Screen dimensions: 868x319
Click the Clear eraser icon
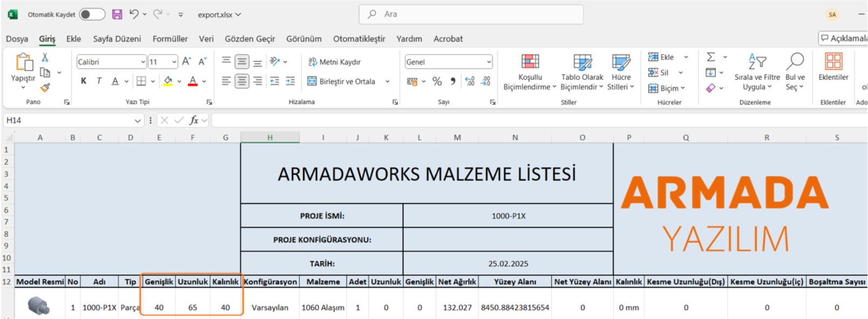[x=711, y=88]
